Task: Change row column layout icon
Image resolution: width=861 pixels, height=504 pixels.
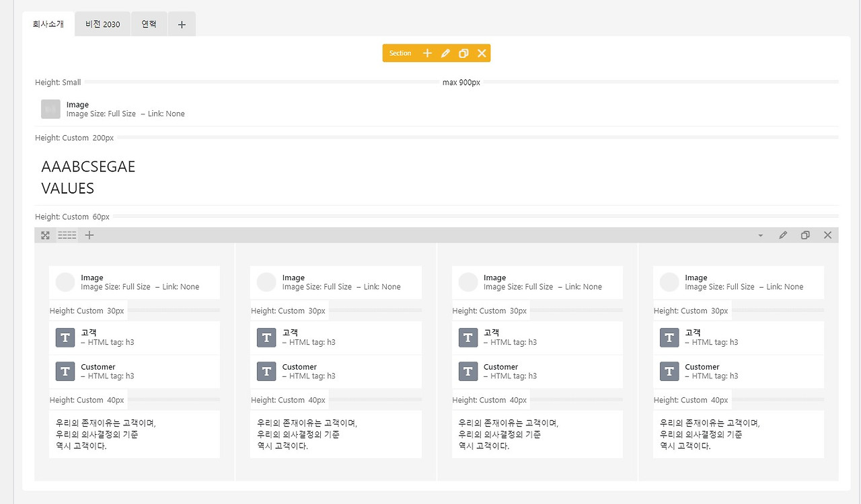Action: 67,235
